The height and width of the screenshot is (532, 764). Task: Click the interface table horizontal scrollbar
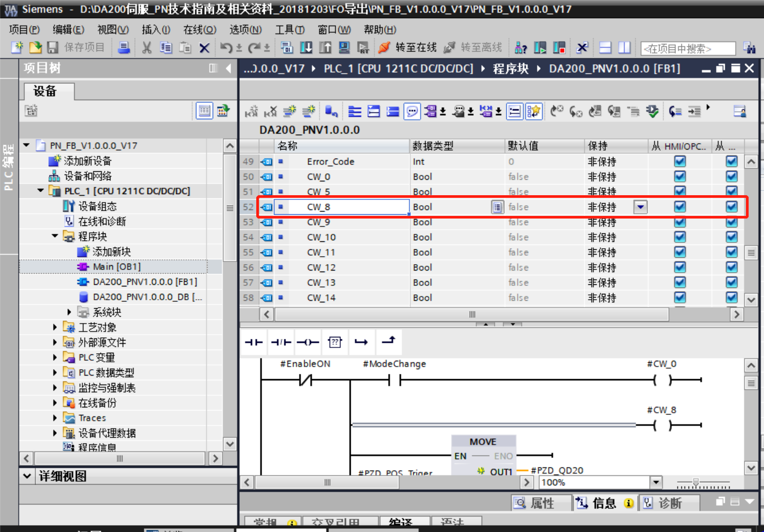(x=472, y=315)
